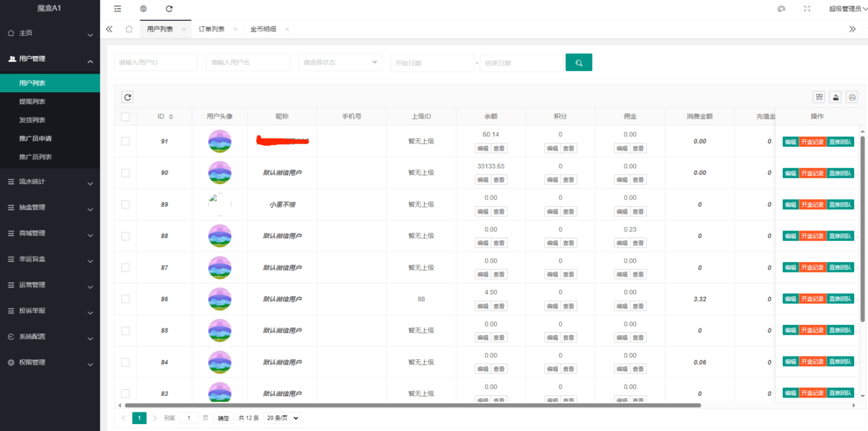Image resolution: width=868 pixels, height=431 pixels.
Task: Refresh the user list table
Action: tap(127, 97)
